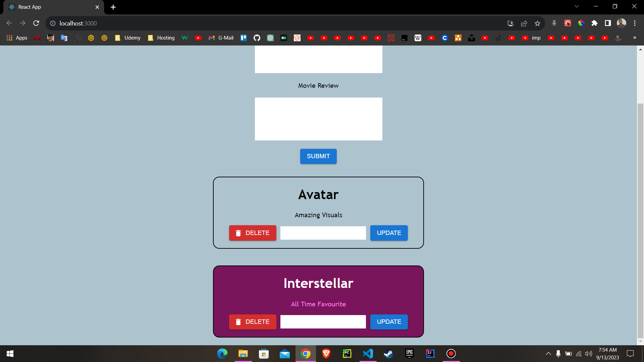Open the G-Mail bookmark
Screen dimensions: 644x362
tap(221, 38)
